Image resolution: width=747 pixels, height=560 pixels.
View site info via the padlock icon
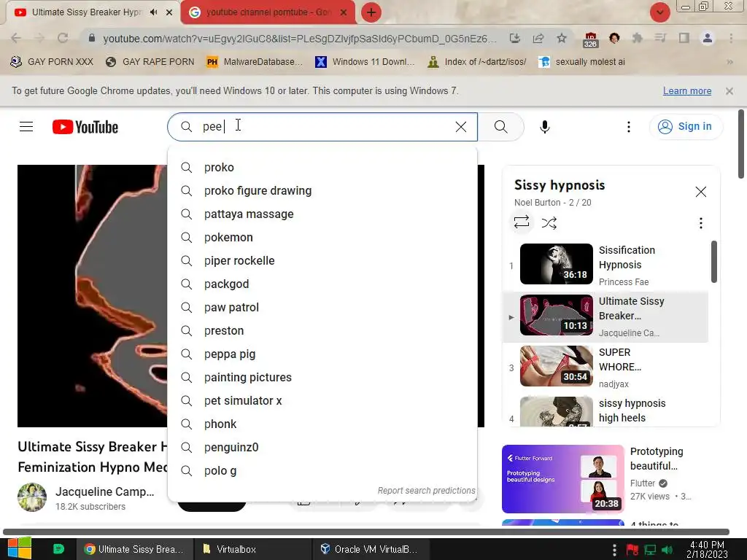[92, 38]
